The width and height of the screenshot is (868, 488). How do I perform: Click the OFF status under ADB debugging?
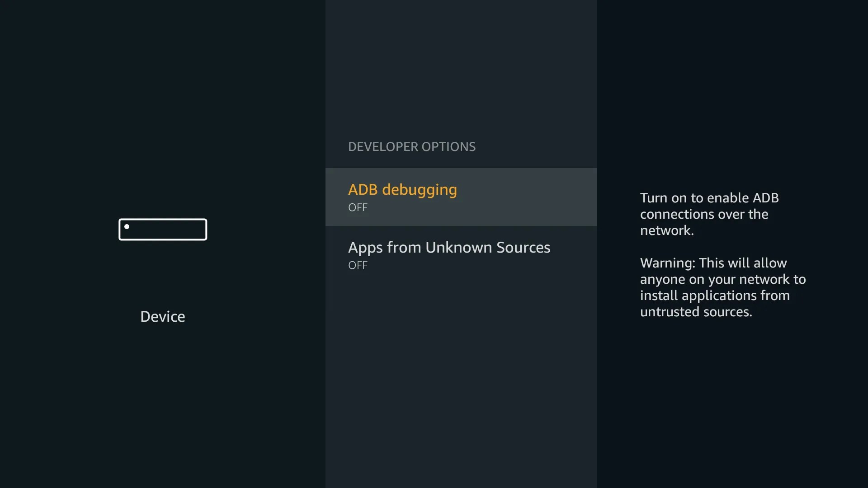pyautogui.click(x=357, y=207)
